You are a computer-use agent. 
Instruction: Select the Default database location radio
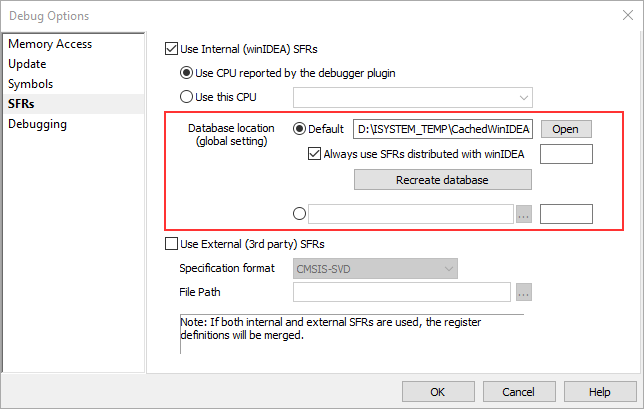tap(300, 129)
